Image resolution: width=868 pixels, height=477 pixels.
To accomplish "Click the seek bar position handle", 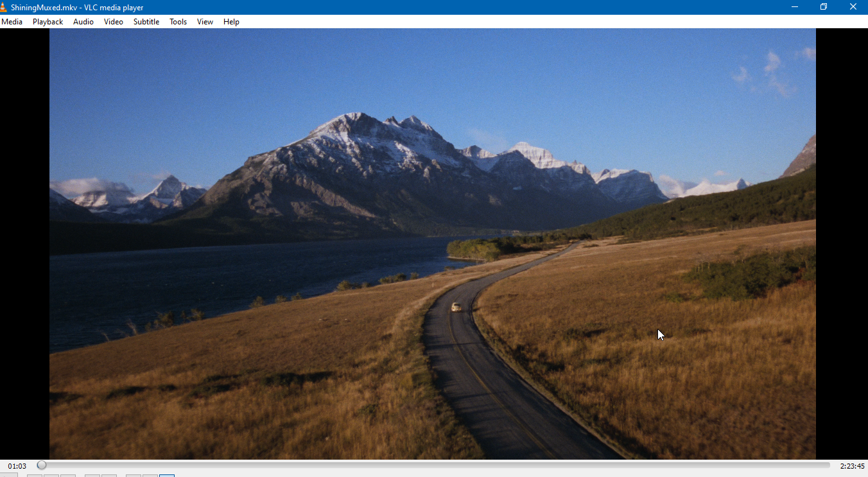I will click(x=42, y=465).
